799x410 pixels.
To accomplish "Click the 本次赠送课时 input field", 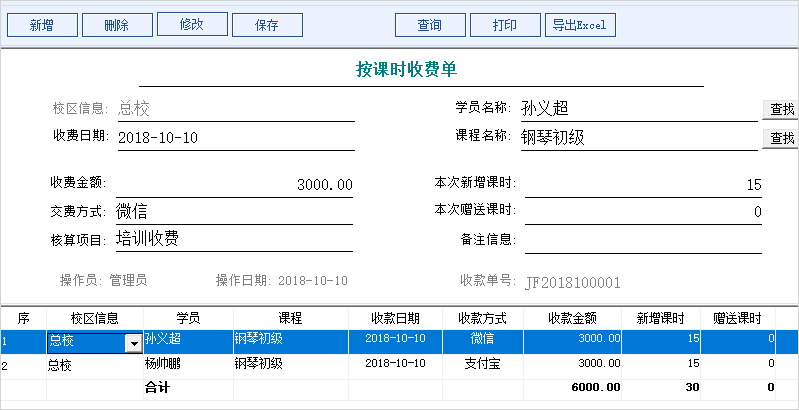I will click(643, 212).
